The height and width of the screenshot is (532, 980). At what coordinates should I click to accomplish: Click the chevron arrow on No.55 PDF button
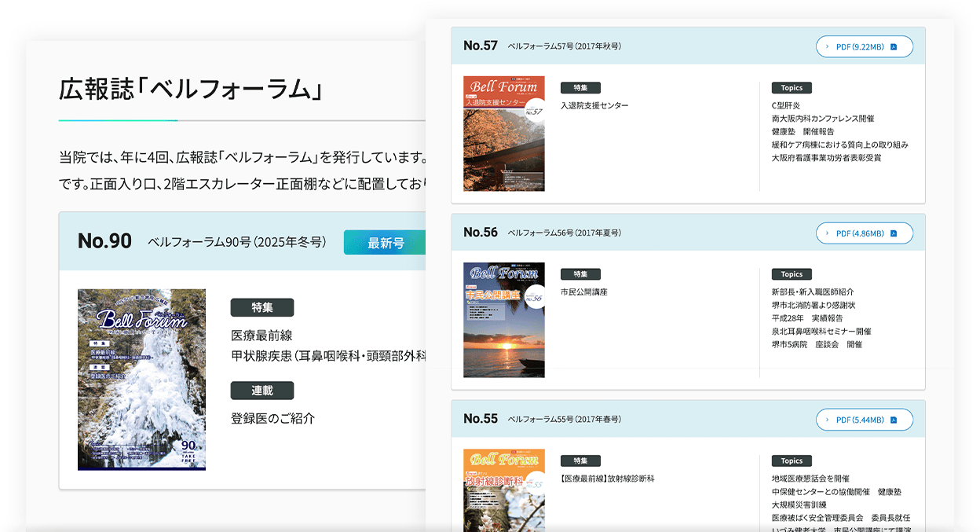(x=827, y=420)
